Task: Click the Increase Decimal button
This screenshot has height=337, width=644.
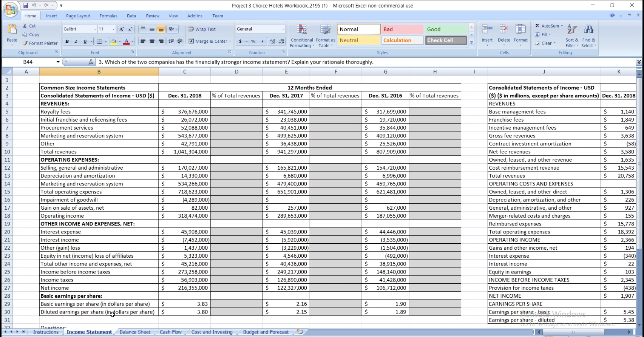Action: point(272,41)
